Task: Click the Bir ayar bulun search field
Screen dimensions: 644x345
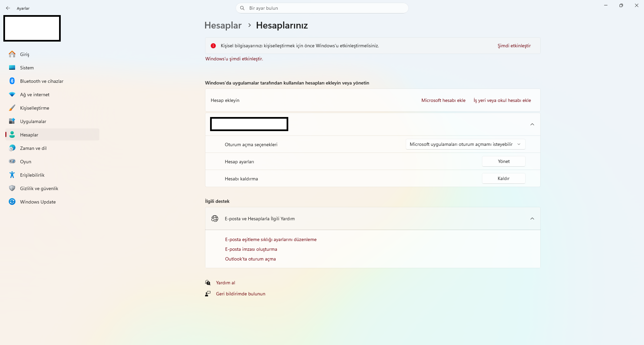Action: pyautogui.click(x=322, y=8)
